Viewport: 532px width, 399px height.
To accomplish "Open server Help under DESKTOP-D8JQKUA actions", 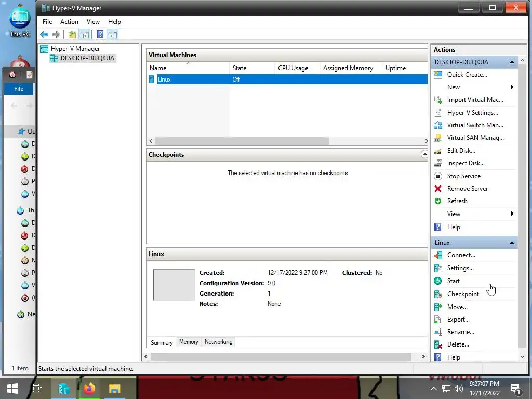I will click(453, 227).
